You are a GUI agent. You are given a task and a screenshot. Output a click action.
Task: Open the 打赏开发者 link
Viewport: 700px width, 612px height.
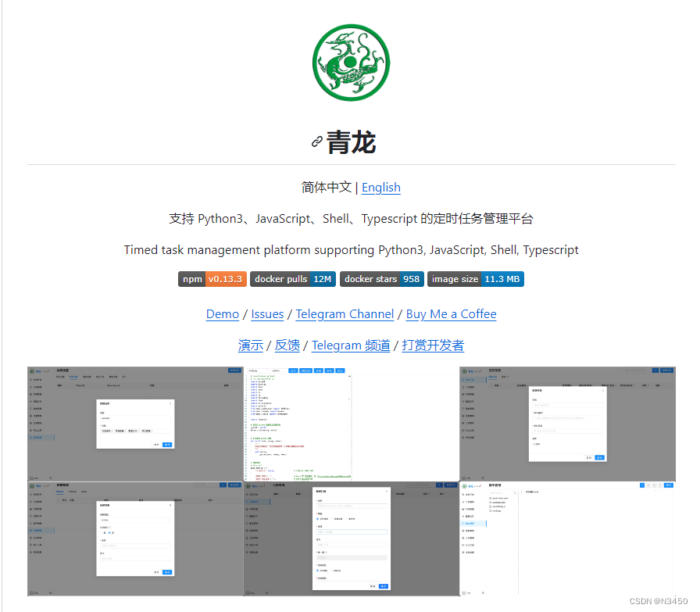coord(433,345)
